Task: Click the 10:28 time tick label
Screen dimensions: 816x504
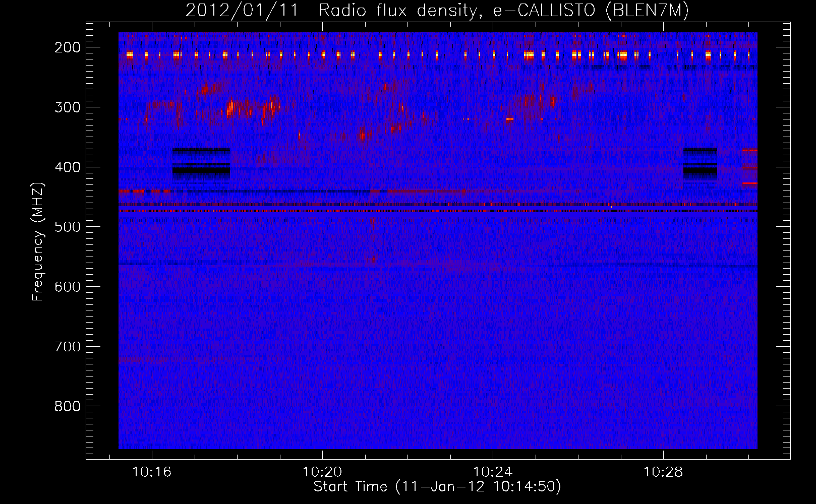Action: coord(663,472)
